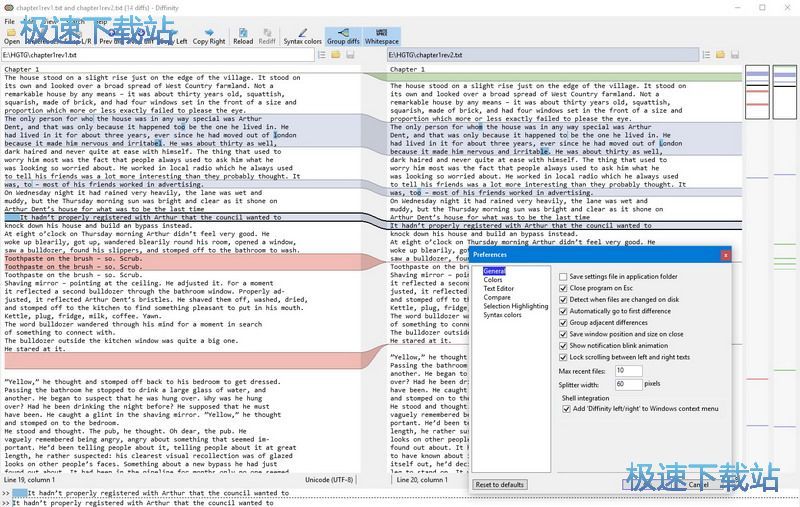Uncheck Close program on Esc

pyautogui.click(x=564, y=288)
